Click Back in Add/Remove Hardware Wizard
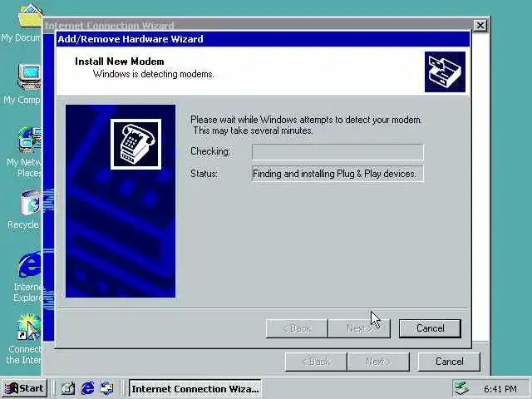This screenshot has width=532, height=399. [x=297, y=328]
